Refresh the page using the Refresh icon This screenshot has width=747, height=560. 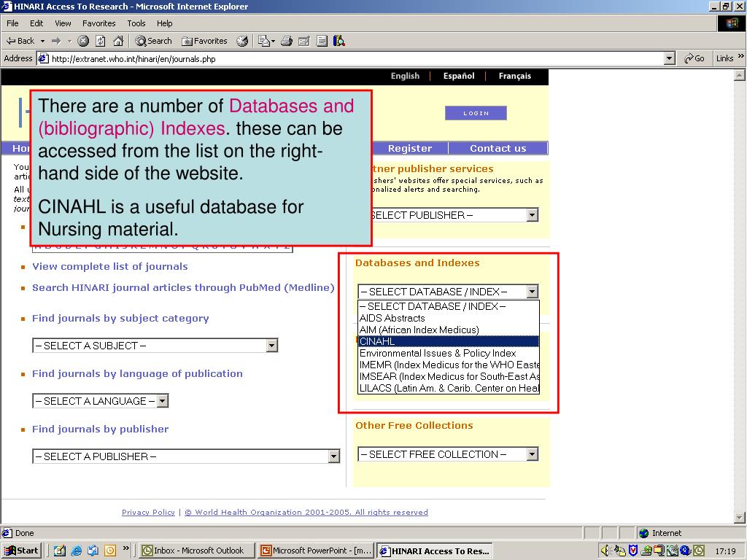pyautogui.click(x=101, y=41)
